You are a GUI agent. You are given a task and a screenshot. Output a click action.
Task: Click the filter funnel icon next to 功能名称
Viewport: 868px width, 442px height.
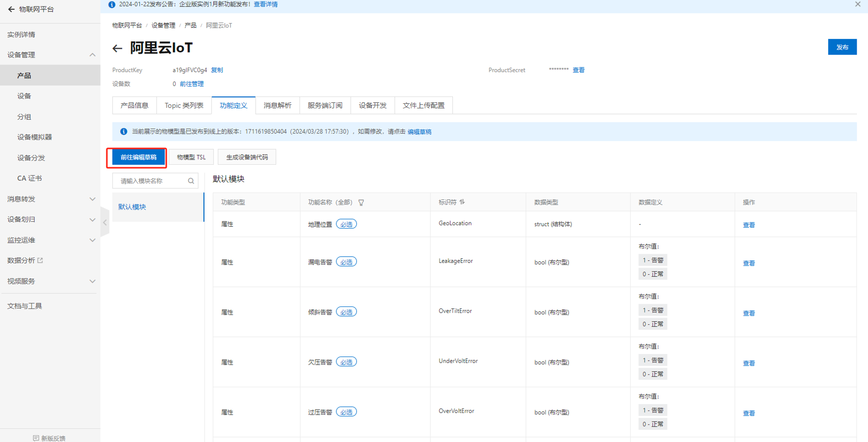click(361, 203)
